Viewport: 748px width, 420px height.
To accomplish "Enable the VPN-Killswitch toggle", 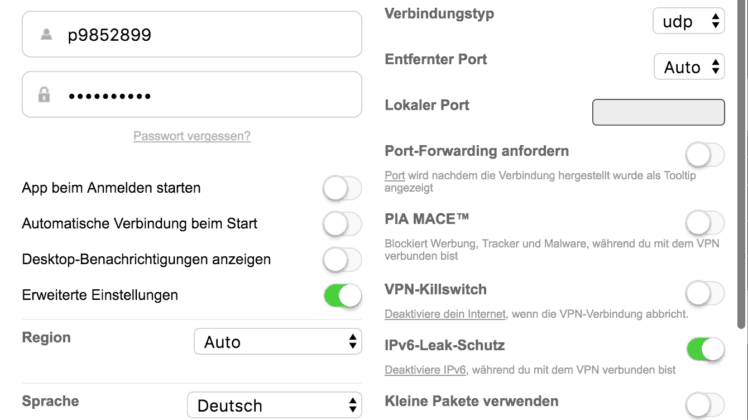I will click(705, 293).
